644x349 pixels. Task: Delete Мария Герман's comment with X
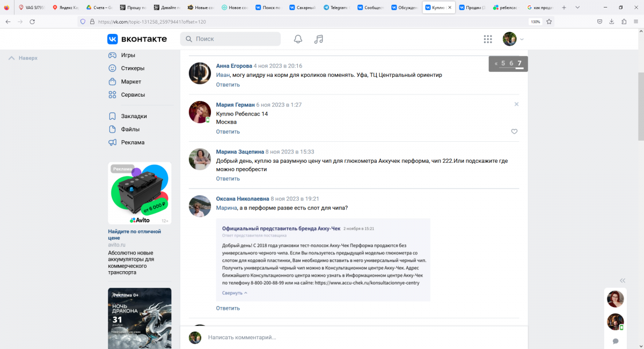tap(516, 104)
